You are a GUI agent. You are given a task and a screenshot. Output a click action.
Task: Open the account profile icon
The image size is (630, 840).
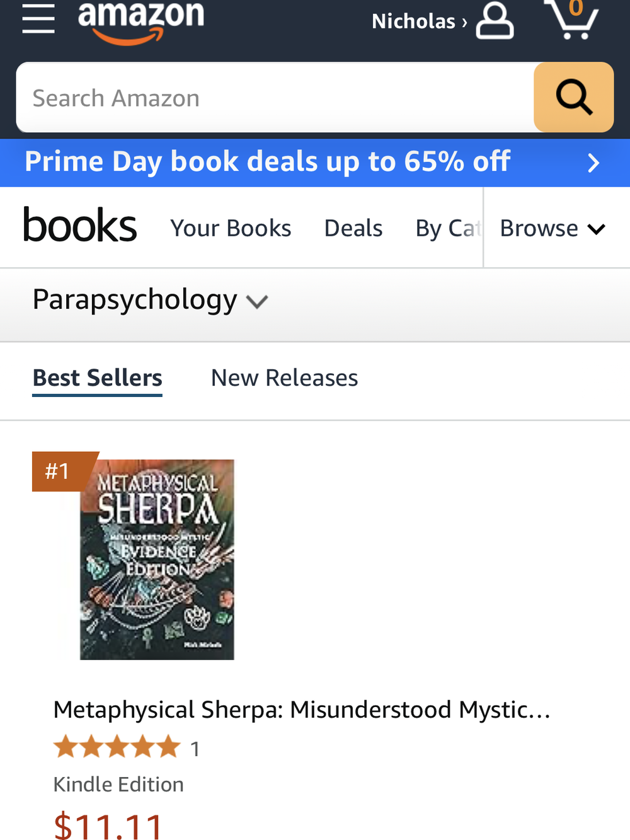tap(495, 20)
